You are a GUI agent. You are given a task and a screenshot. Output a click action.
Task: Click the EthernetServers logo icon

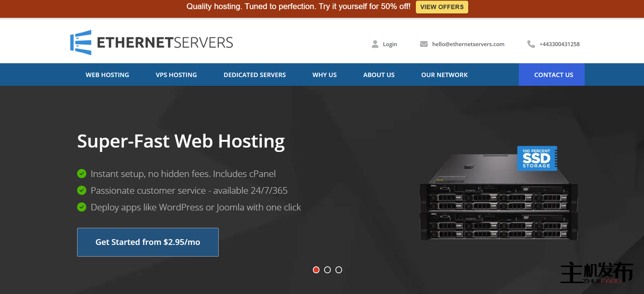81,43
